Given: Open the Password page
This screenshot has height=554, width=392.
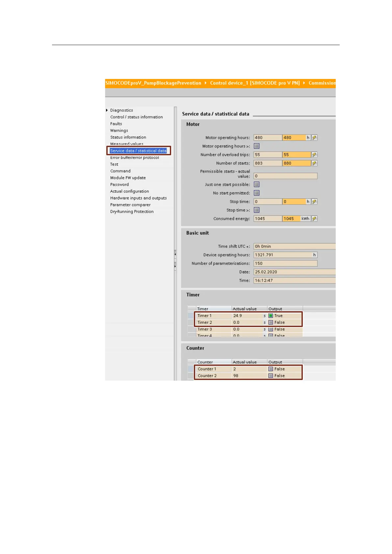Looking at the screenshot, I should tap(119, 185).
